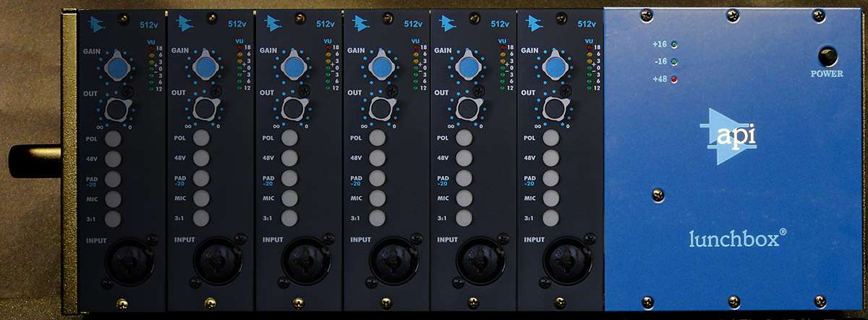Click the API logo on first 512v module

(x=96, y=23)
